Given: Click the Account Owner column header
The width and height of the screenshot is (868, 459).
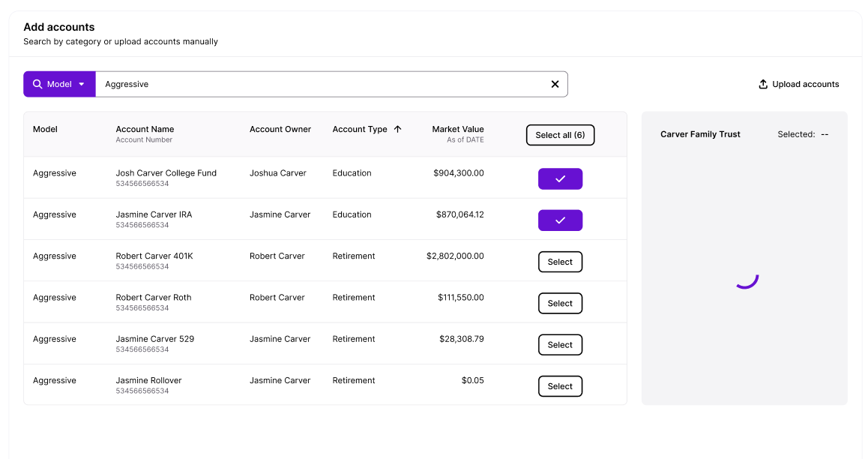Looking at the screenshot, I should (x=280, y=130).
